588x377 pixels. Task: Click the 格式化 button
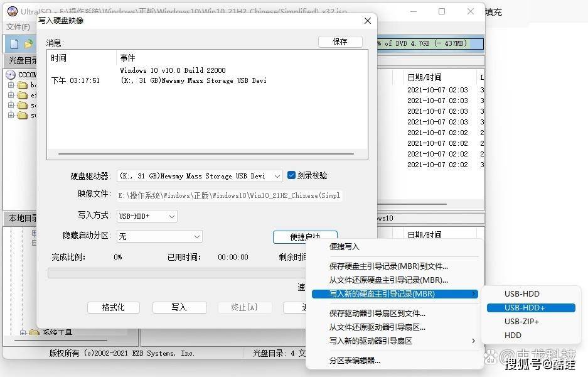click(113, 307)
